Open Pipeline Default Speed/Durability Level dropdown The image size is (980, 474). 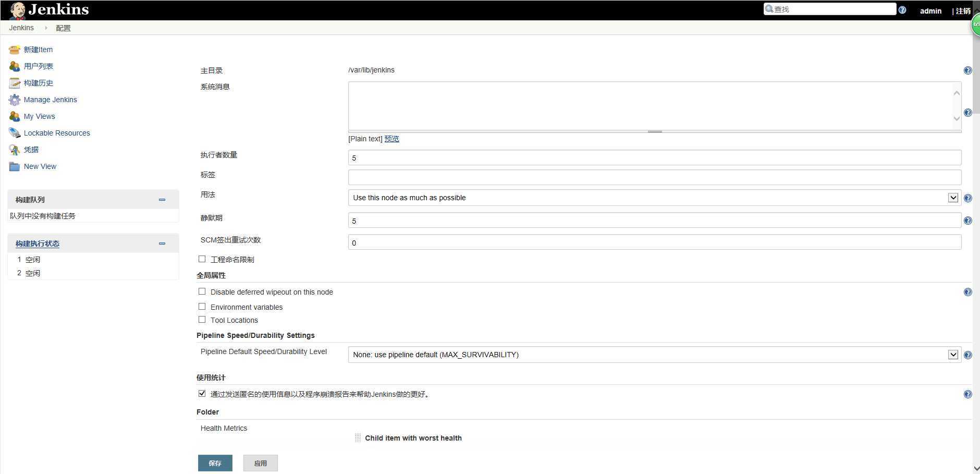(x=654, y=355)
